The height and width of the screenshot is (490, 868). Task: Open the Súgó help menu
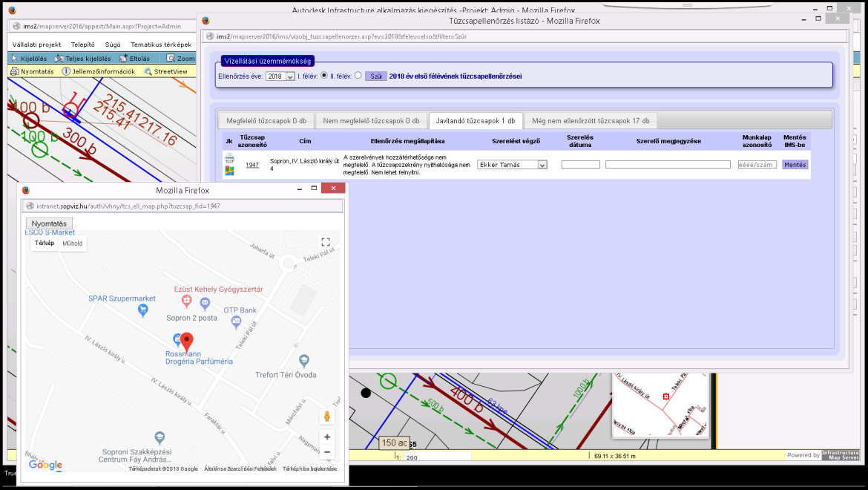pyautogui.click(x=112, y=45)
